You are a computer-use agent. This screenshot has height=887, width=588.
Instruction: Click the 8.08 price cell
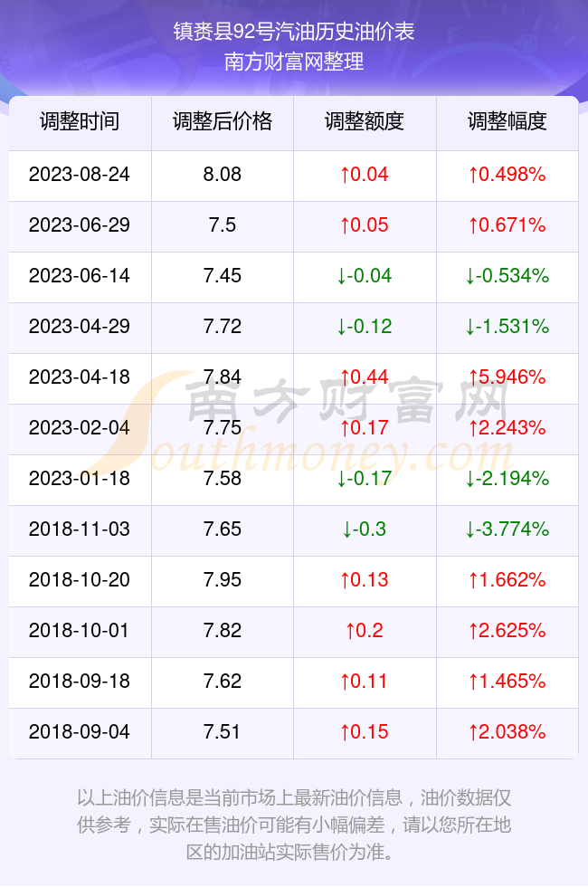[x=223, y=174]
